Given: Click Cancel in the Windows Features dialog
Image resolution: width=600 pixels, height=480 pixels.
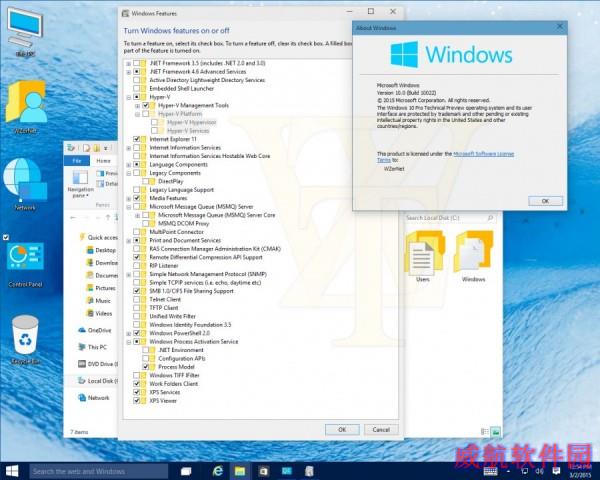Looking at the screenshot, I should pos(381,429).
